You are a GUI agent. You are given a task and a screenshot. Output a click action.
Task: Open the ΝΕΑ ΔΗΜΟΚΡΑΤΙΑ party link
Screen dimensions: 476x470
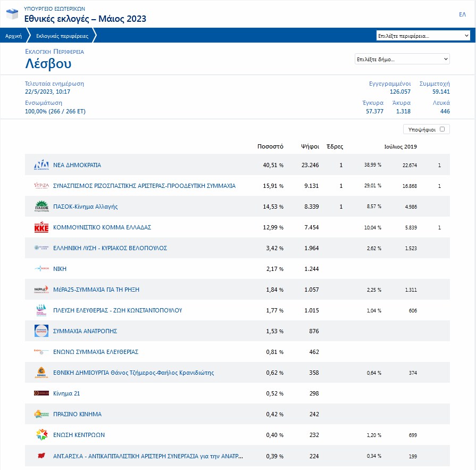[77, 165]
